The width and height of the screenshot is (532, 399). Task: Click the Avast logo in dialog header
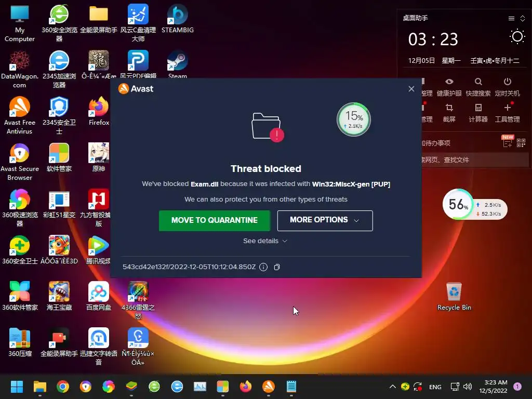tap(136, 89)
